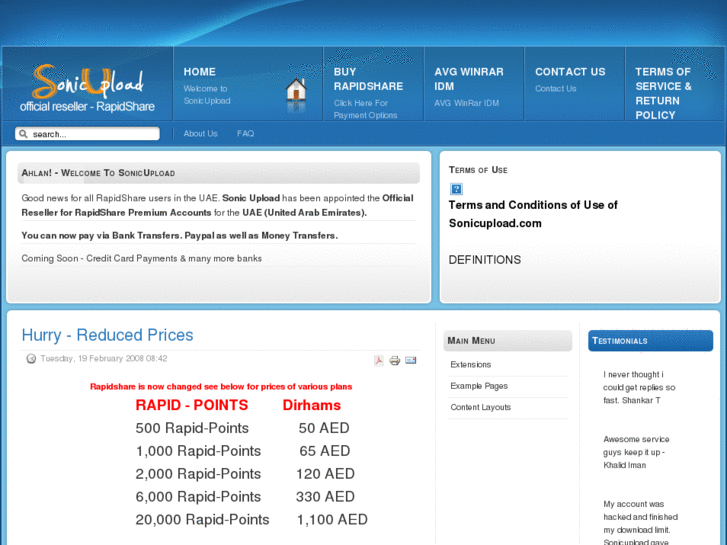Open the FAQ link
This screenshot has height=545, width=727.
tap(245, 134)
